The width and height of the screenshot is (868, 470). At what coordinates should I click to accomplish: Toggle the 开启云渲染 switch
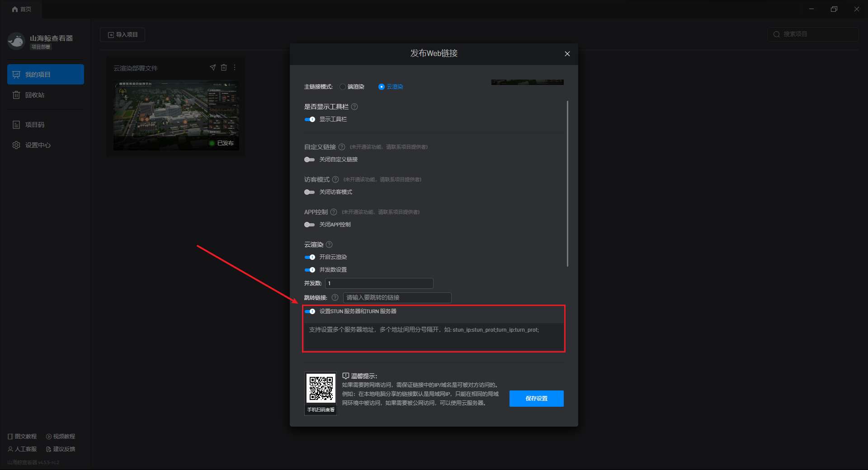click(x=310, y=257)
